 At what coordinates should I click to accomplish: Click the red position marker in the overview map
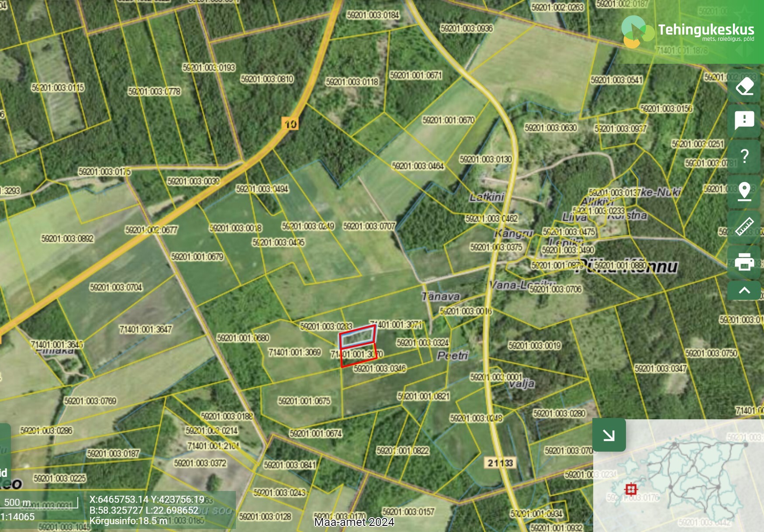pyautogui.click(x=631, y=489)
